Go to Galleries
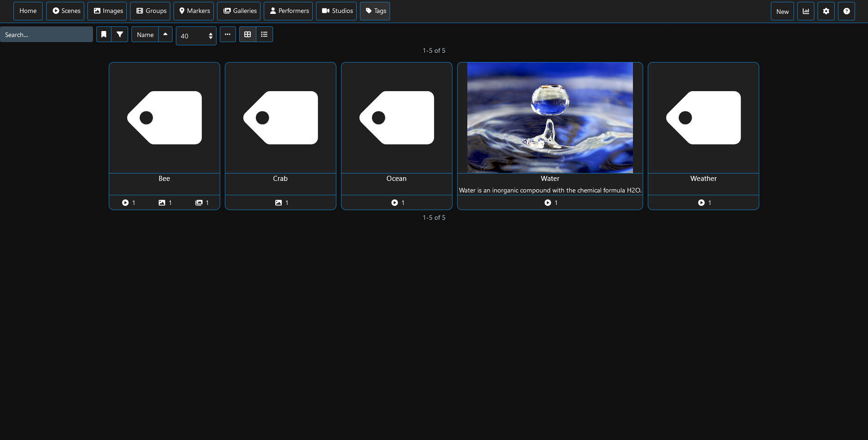The width and height of the screenshot is (868, 440). click(x=239, y=11)
